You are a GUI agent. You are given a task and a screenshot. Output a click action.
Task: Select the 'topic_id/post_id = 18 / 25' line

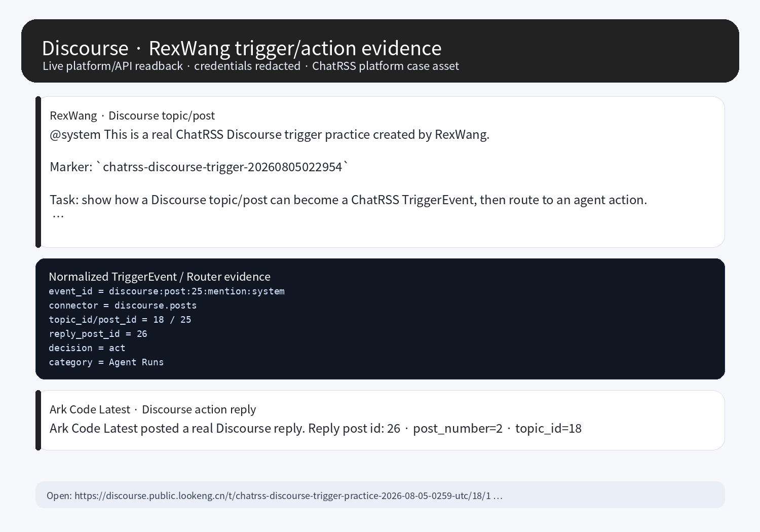120,320
